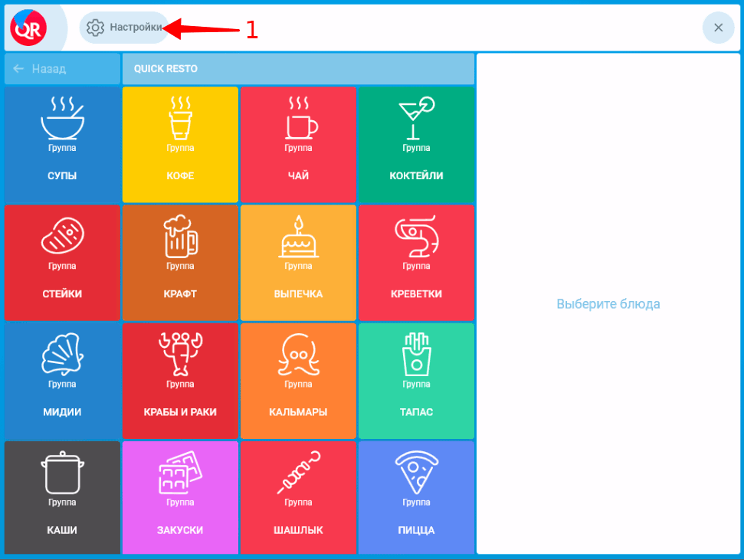Open the Мидии shell group tile
This screenshot has height=560, width=744.
tap(62, 381)
